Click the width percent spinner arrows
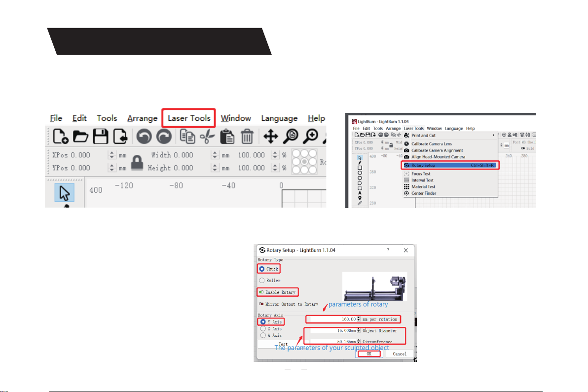The image size is (588, 392). point(275,155)
